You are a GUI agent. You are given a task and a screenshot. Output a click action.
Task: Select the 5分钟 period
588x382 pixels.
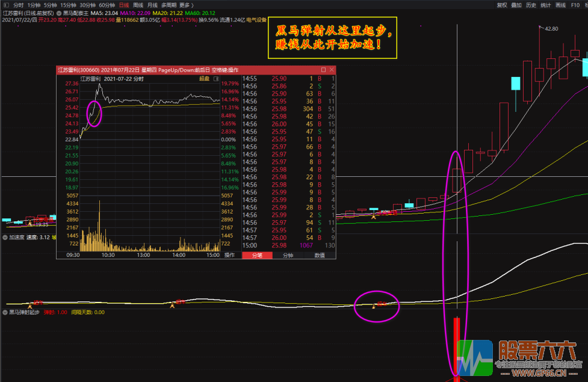(x=50, y=5)
